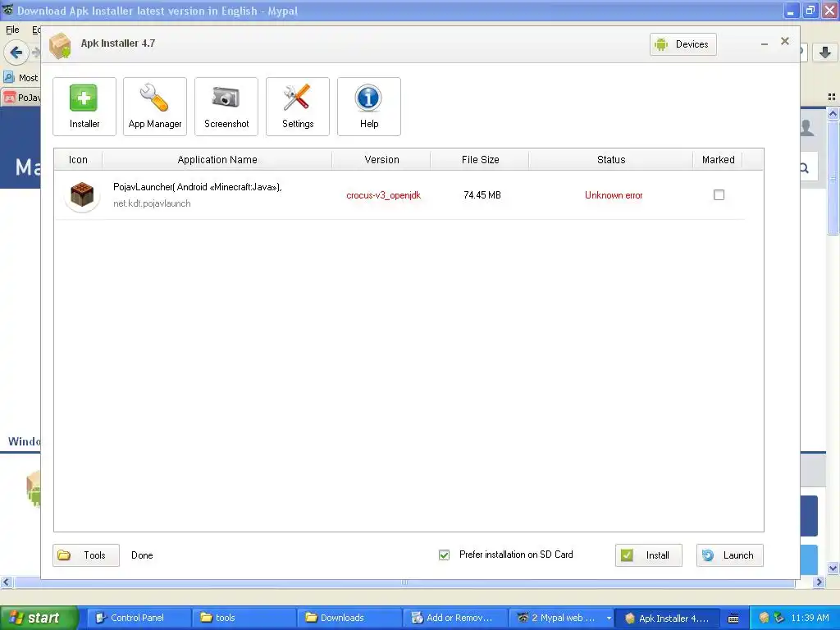The image size is (840, 630).
Task: Click right arrow of horizontal scrollbar
Action: click(819, 582)
